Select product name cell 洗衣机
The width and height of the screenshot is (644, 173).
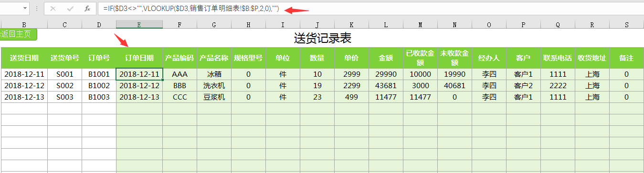click(214, 85)
